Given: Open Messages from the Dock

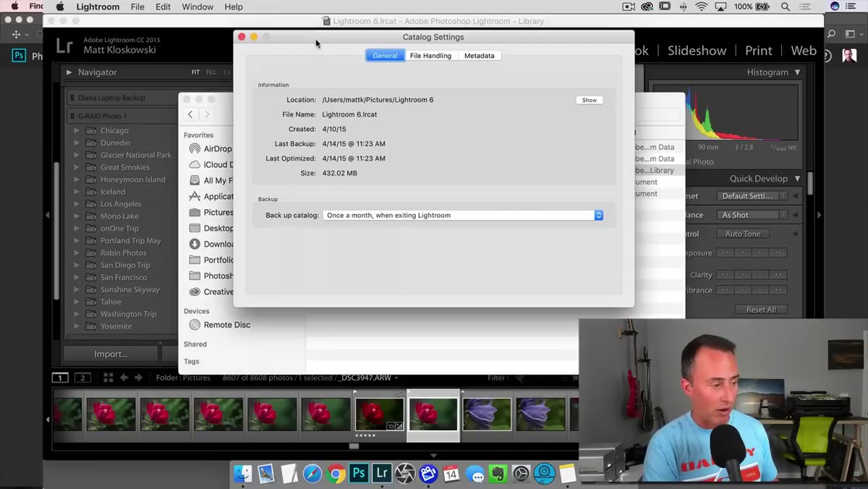Looking at the screenshot, I should 475,474.
